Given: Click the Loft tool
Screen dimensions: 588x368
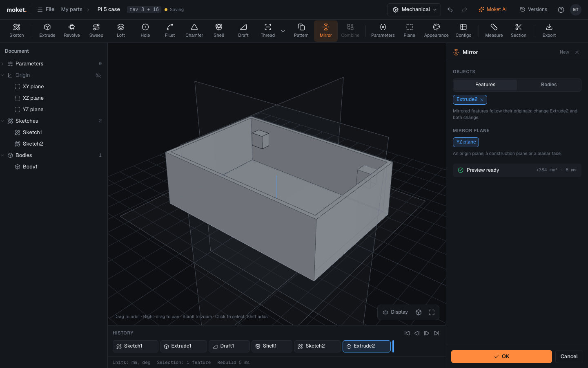Looking at the screenshot, I should coord(121,31).
